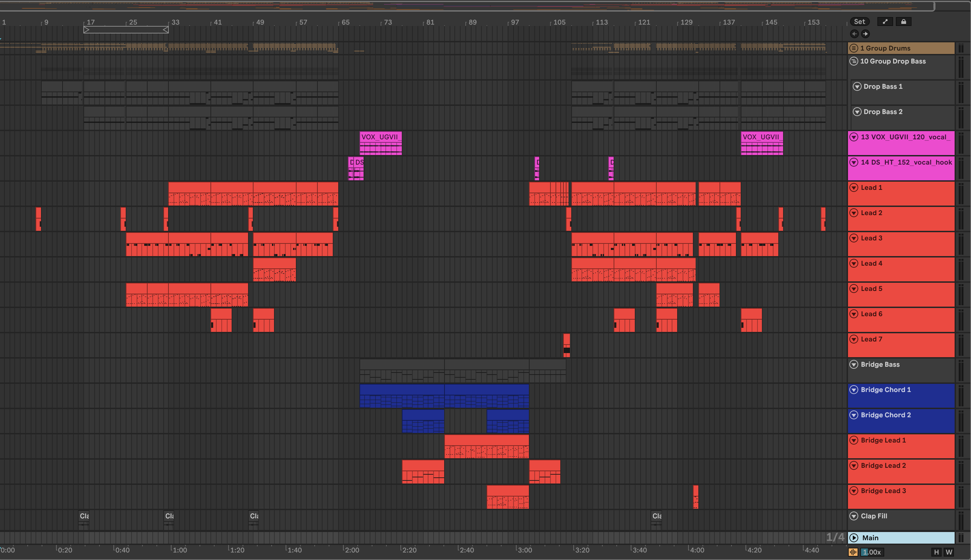Unfold the Drop Bass 2 track
This screenshot has width=971, height=560.
click(x=857, y=112)
